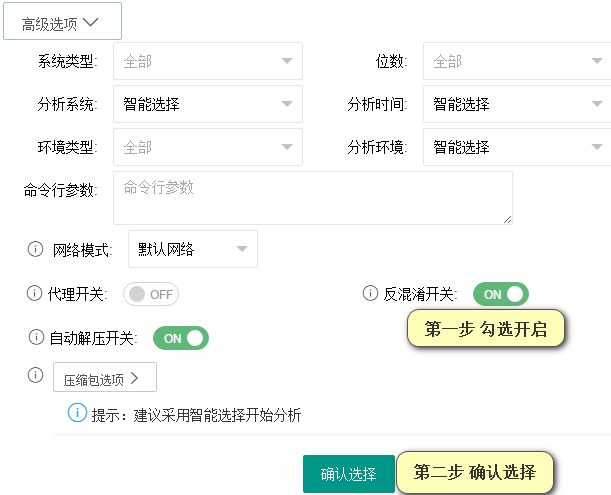Open the 分析环境 dropdown
Screen dimensions: 611x495
[517, 147]
